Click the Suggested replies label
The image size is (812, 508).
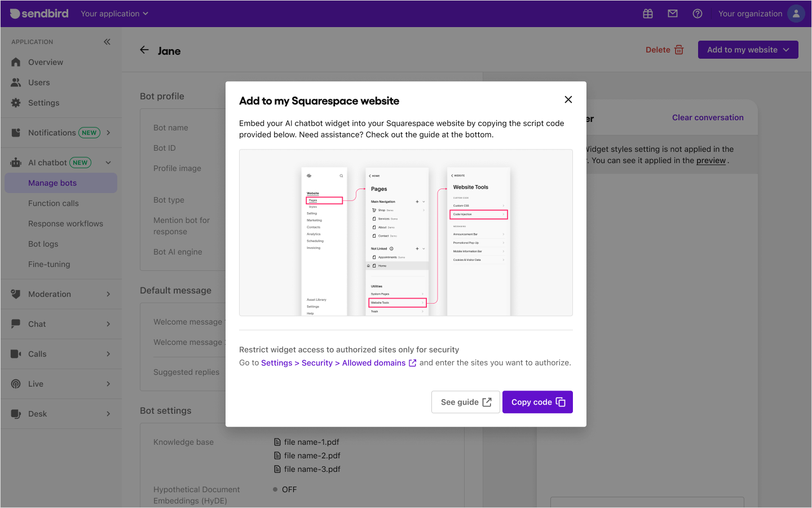tap(187, 372)
